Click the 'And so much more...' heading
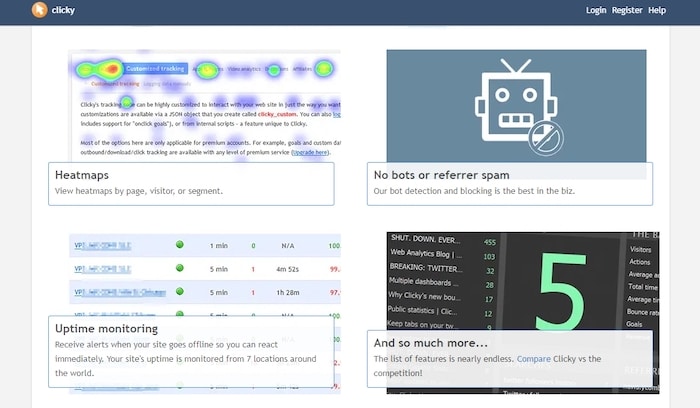Viewport: 700px width, 408px height. pos(431,343)
